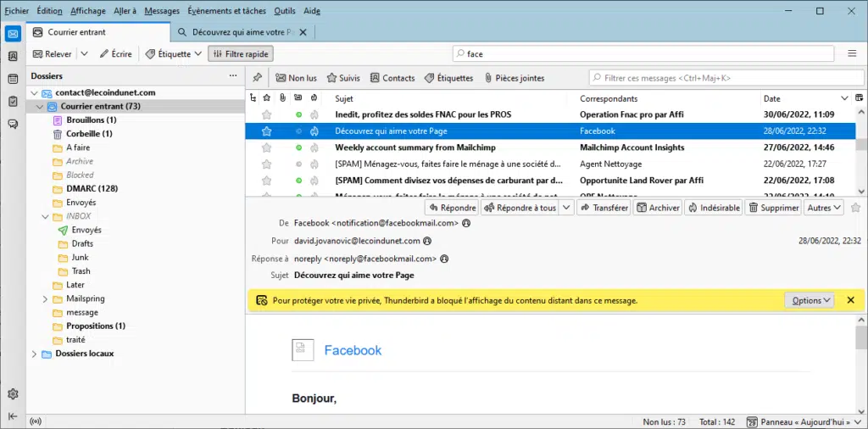Toggle the Panneau Aujourd'hui pane
Viewport: 868px width, 429px height.
click(804, 422)
